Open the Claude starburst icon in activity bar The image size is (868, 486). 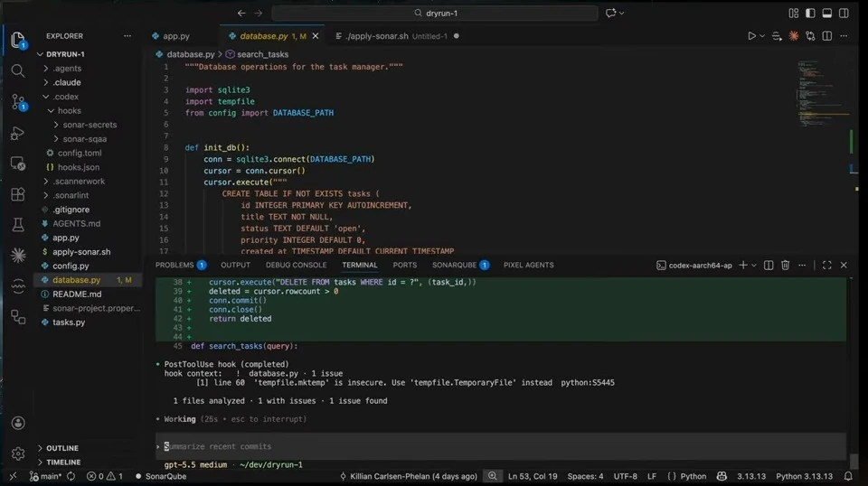[x=18, y=255]
